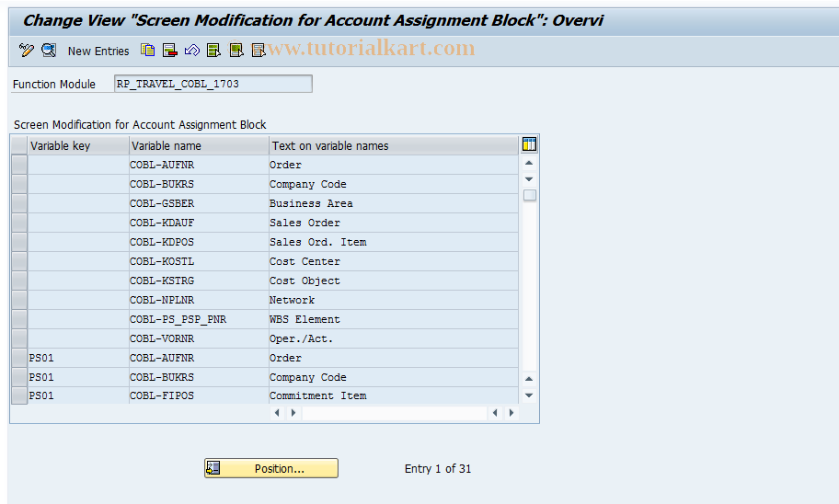Select the row of Cost Object
Image resolution: width=839 pixels, height=504 pixels.
coord(19,281)
